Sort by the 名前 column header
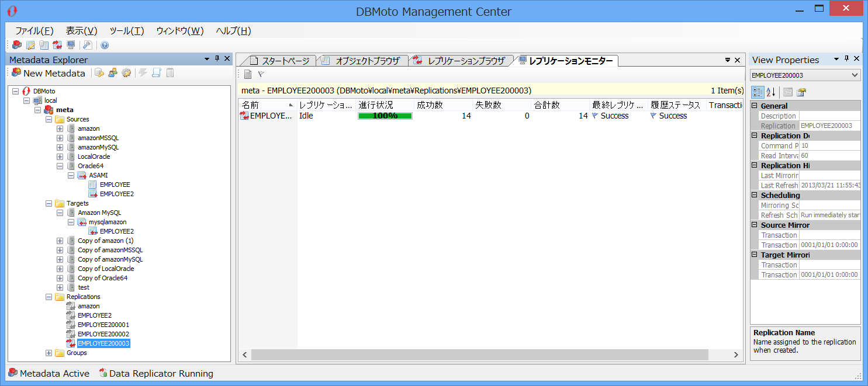The image size is (868, 386). click(268, 105)
